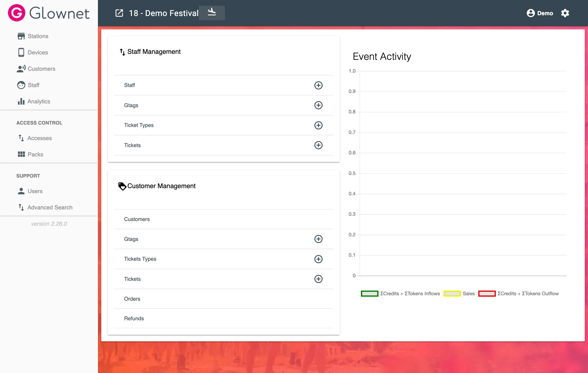Add Tickets Types in Customer Management
The image size is (588, 373).
coord(318,259)
